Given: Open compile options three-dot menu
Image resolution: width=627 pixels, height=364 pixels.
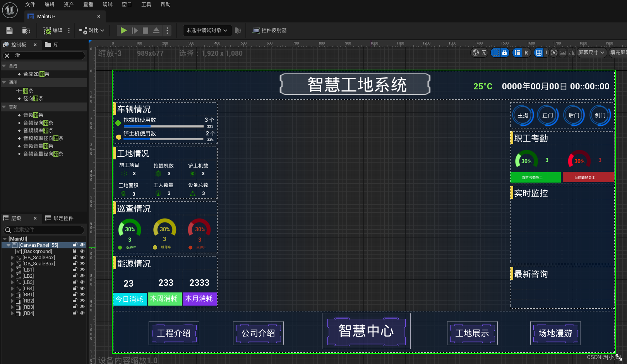Looking at the screenshot, I should [x=69, y=31].
